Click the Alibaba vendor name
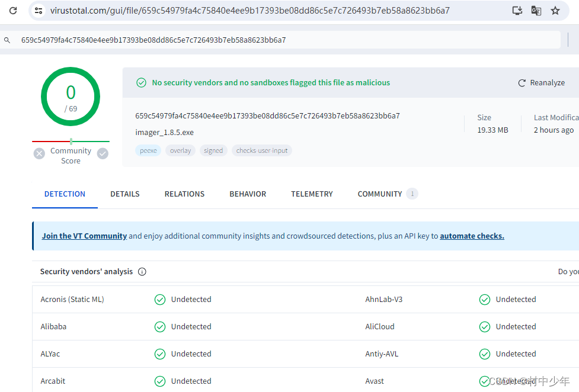The width and height of the screenshot is (579, 392). [x=53, y=327]
